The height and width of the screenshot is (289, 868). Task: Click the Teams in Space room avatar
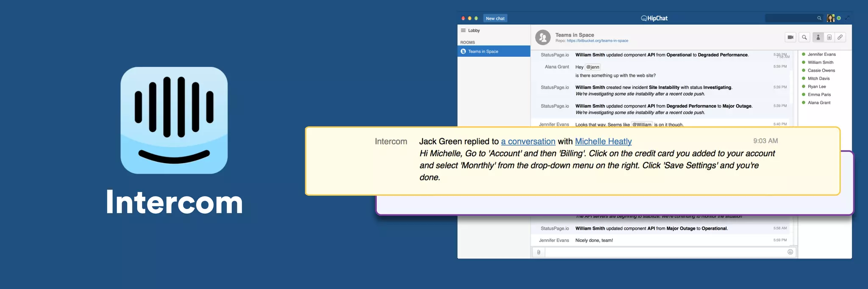coord(542,37)
